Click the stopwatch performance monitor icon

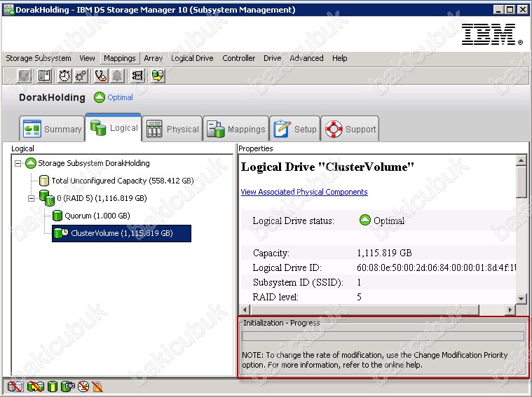click(64, 76)
